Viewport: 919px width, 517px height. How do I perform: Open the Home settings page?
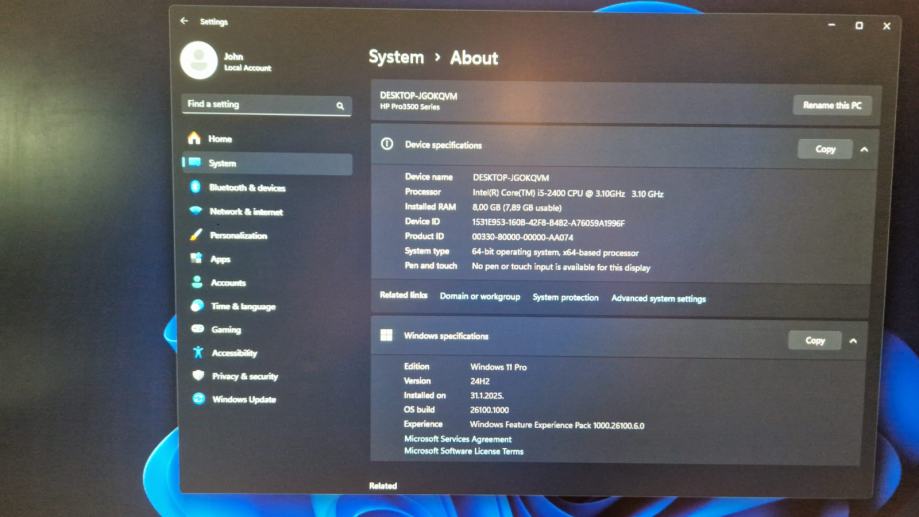pyautogui.click(x=267, y=139)
